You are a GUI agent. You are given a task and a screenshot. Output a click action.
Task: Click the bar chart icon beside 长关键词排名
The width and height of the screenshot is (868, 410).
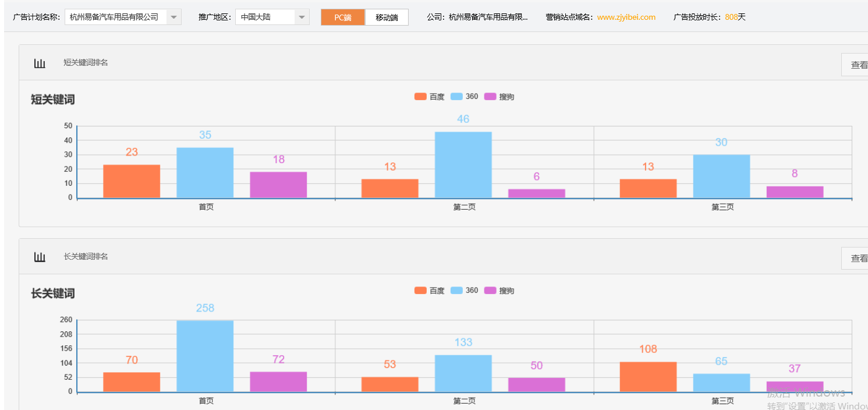40,257
